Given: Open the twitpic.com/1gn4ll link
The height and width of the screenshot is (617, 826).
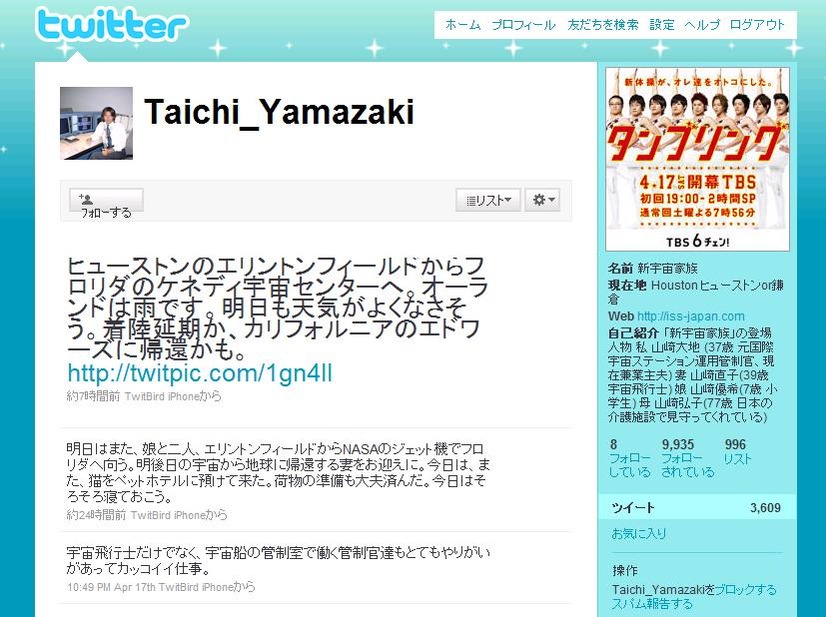Looking at the screenshot, I should (x=200, y=373).
